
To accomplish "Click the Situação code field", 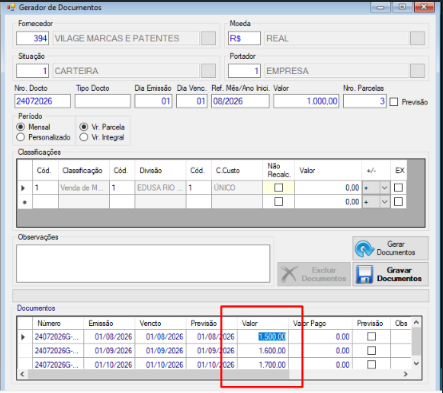I will [x=32, y=71].
